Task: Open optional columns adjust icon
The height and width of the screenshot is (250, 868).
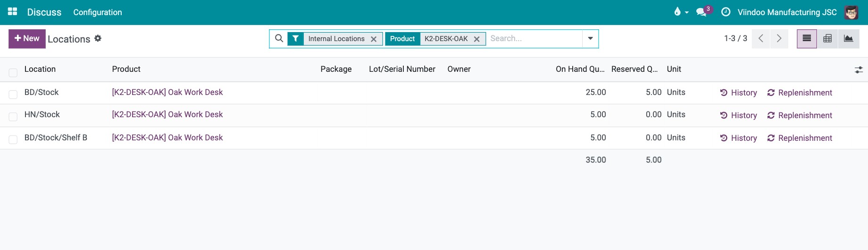Action: (x=859, y=70)
